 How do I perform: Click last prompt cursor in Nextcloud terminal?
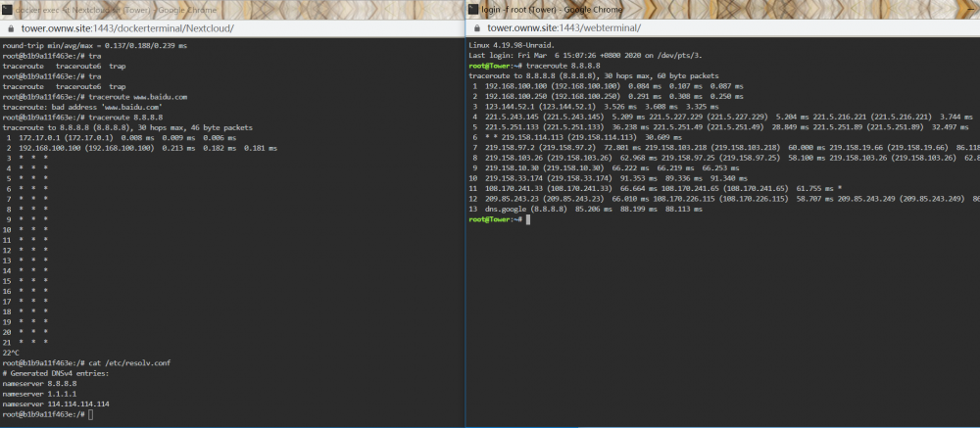point(91,414)
